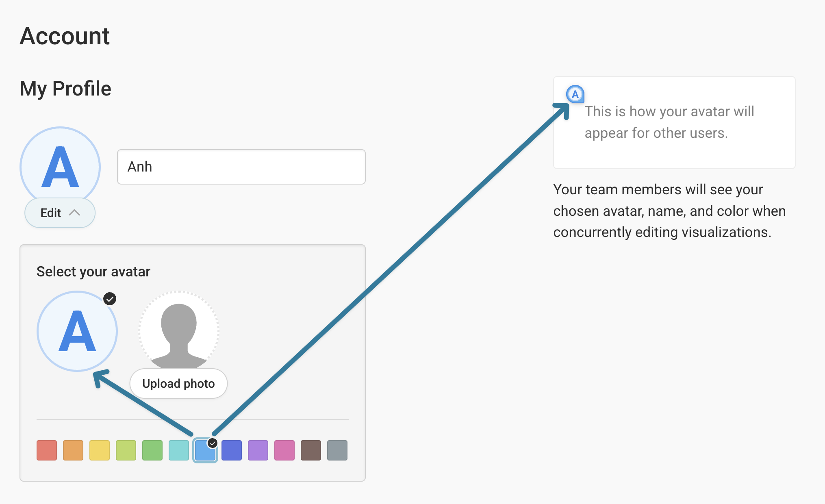
Task: Pick the red color swatch
Action: (47, 450)
